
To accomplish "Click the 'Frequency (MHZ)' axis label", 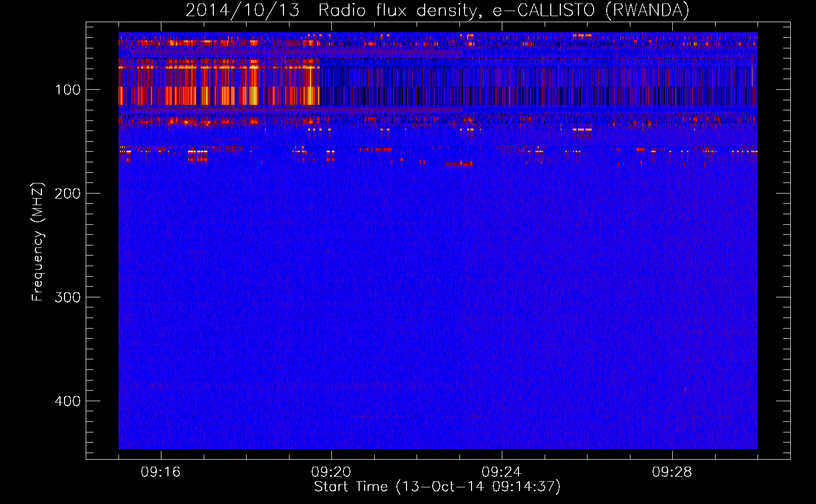I will [x=38, y=242].
